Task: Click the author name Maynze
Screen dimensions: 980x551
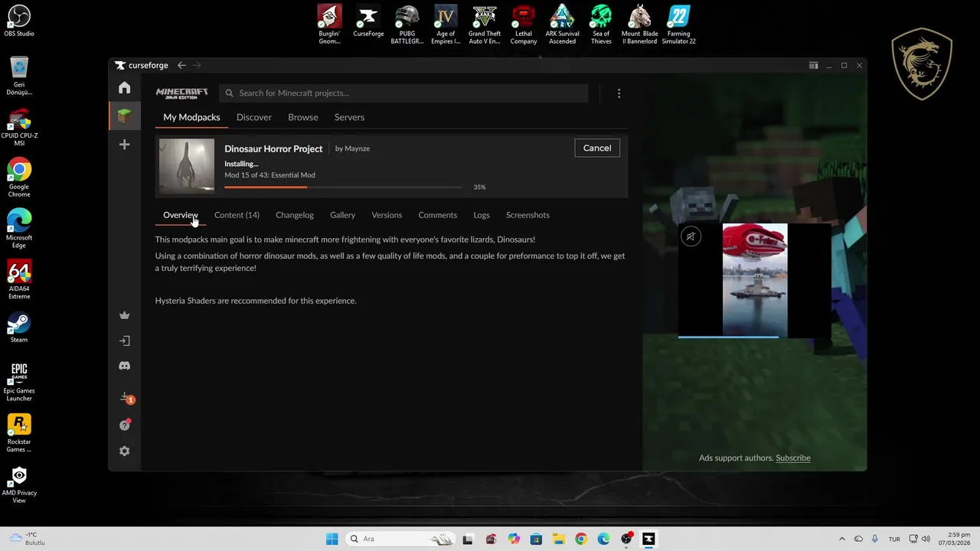Action: pyautogui.click(x=357, y=148)
